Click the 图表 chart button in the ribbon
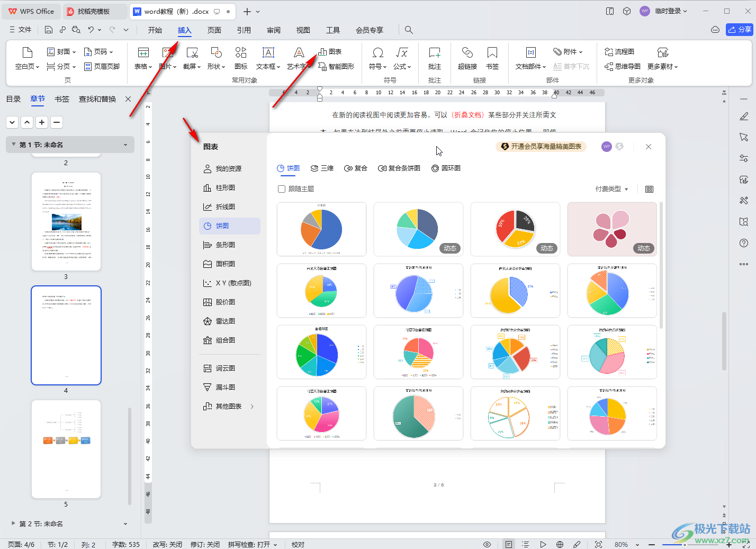756x549 pixels. click(330, 52)
